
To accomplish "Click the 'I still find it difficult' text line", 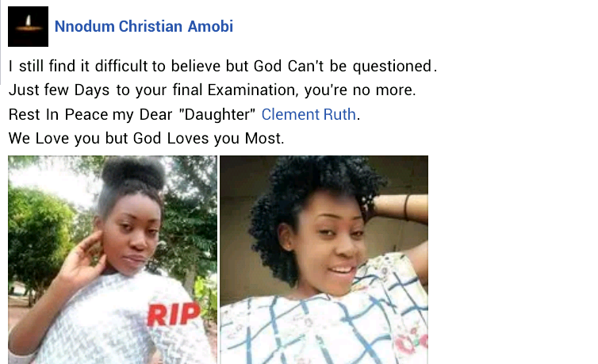I will pos(223,66).
